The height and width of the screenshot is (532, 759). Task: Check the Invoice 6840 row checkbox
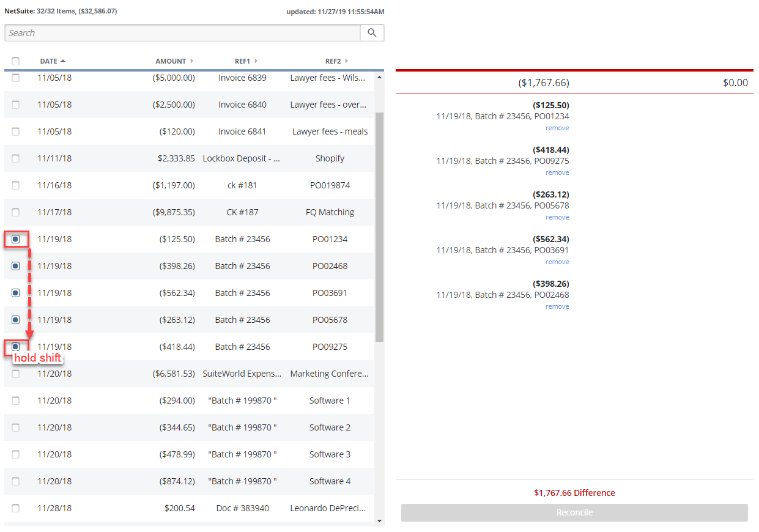[16, 105]
